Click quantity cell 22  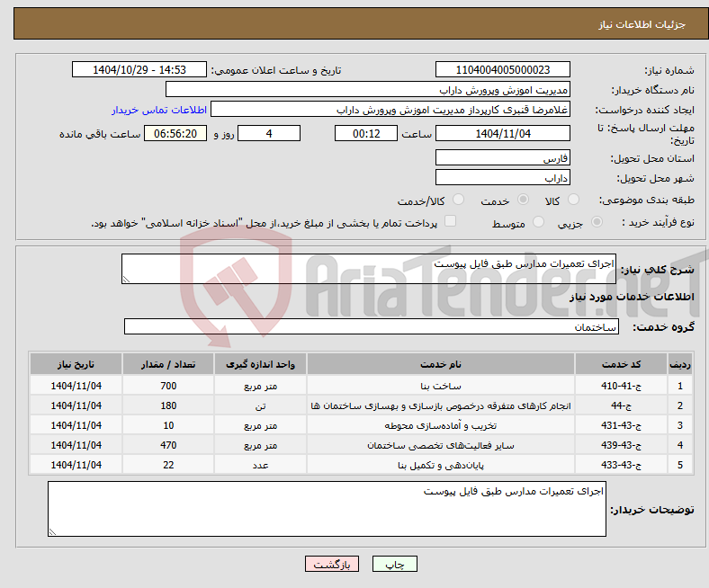168,465
